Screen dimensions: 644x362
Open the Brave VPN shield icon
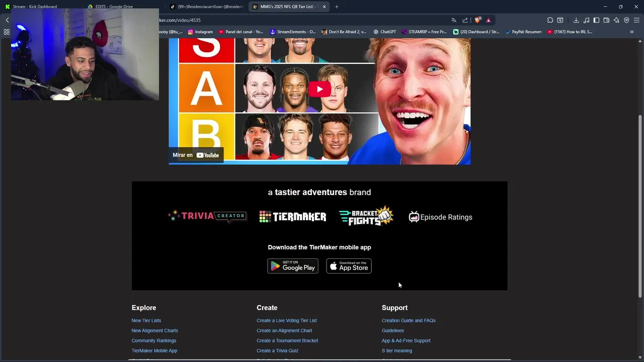click(x=626, y=20)
